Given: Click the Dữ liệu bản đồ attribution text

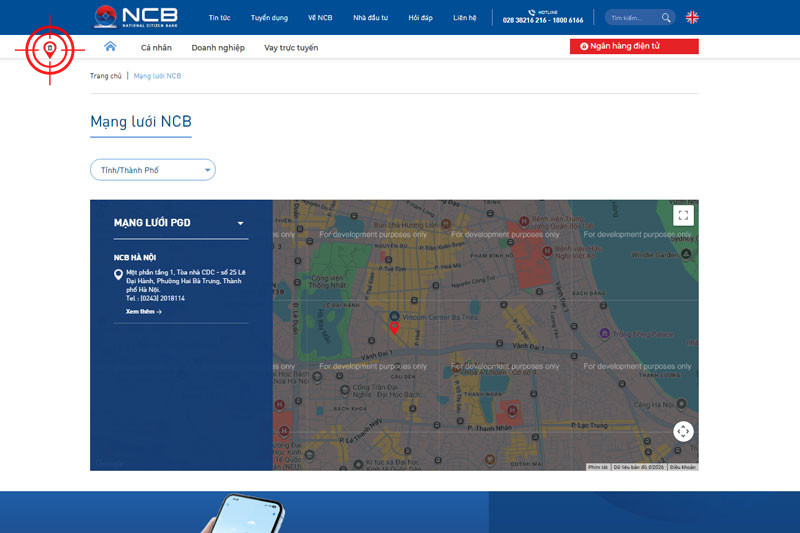Looking at the screenshot, I should (638, 467).
